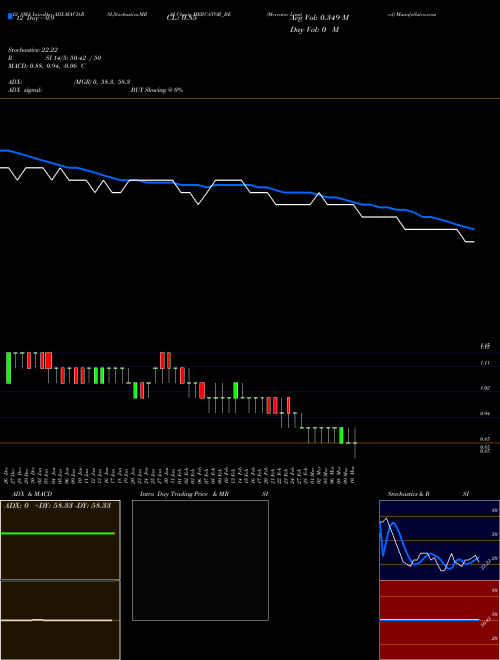Select the '12 Day=0.9' legend text
The height and width of the screenshot is (660, 500).
point(35,18)
